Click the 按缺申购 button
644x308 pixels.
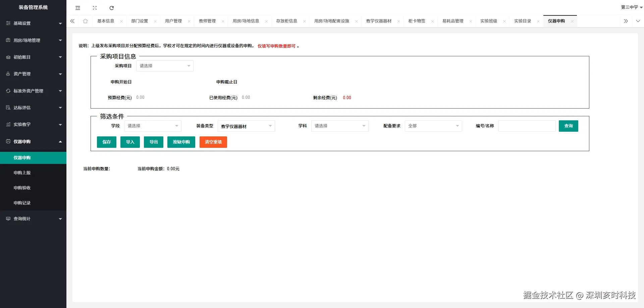coord(181,142)
